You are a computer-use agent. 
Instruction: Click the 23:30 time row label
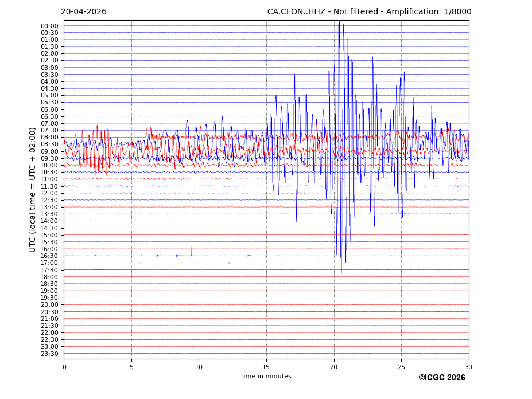tap(49, 354)
